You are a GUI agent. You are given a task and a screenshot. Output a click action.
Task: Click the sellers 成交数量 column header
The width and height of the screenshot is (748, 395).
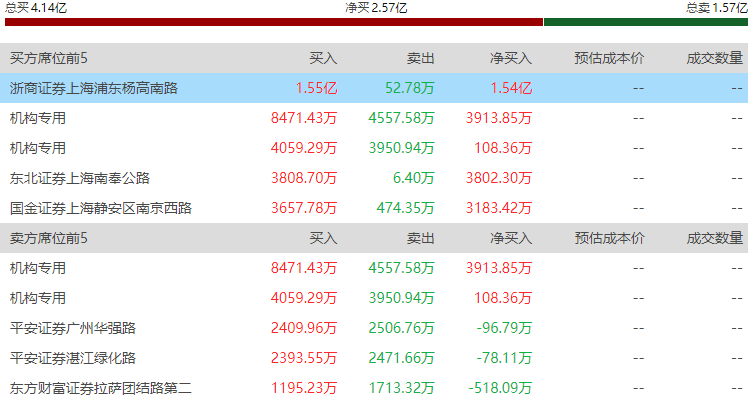point(715,238)
